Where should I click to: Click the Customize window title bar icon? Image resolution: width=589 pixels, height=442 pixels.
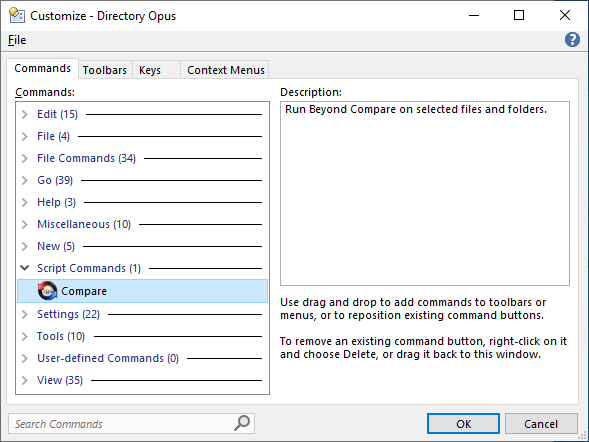tap(17, 15)
